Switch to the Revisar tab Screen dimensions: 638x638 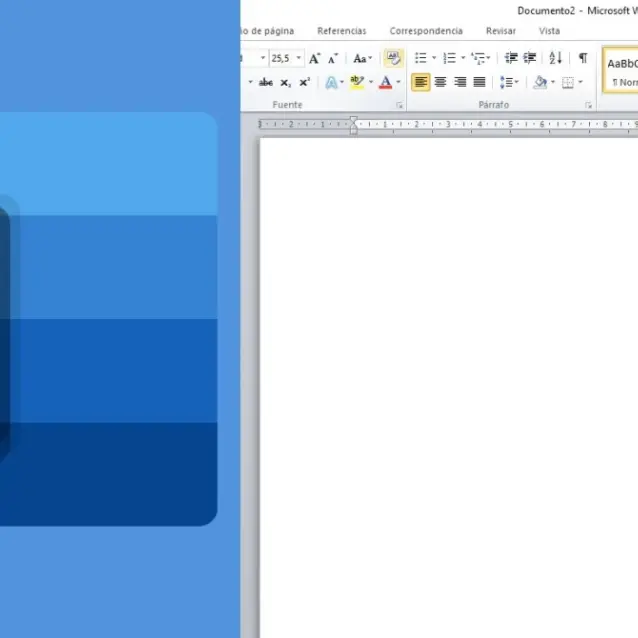(501, 31)
